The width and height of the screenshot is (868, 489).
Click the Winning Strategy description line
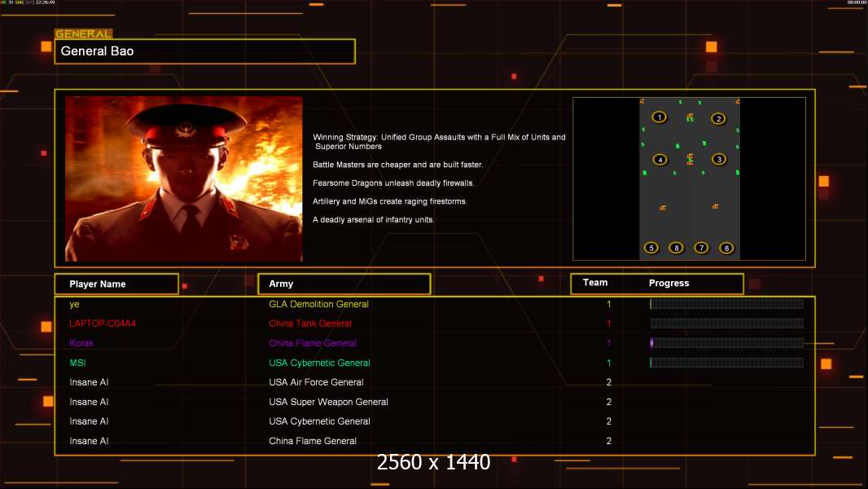(x=439, y=142)
